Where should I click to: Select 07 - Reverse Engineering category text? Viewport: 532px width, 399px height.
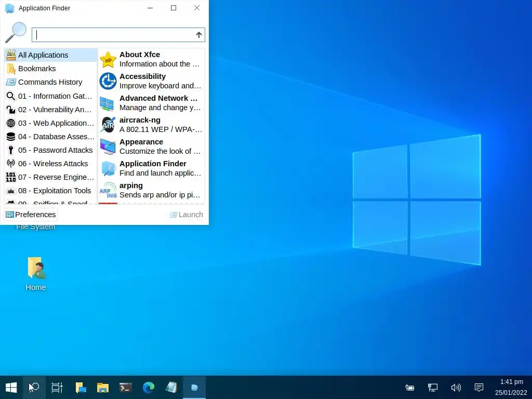pos(56,177)
